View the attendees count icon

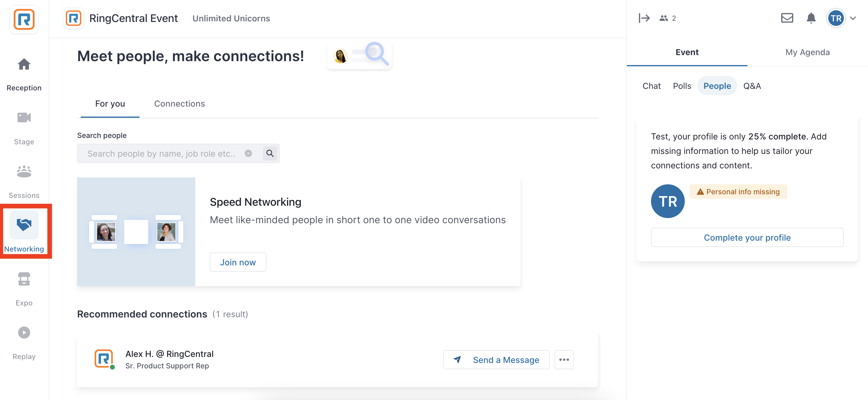click(663, 18)
